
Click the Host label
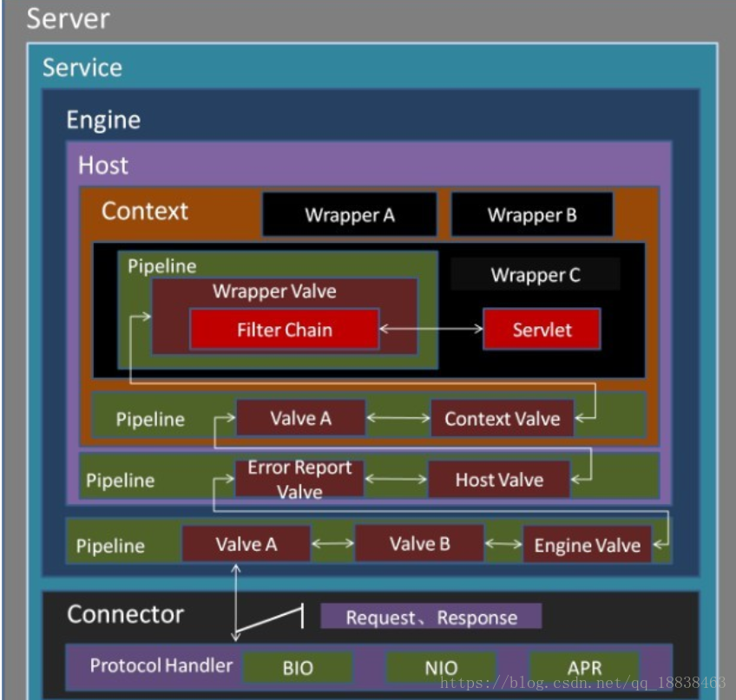(102, 165)
